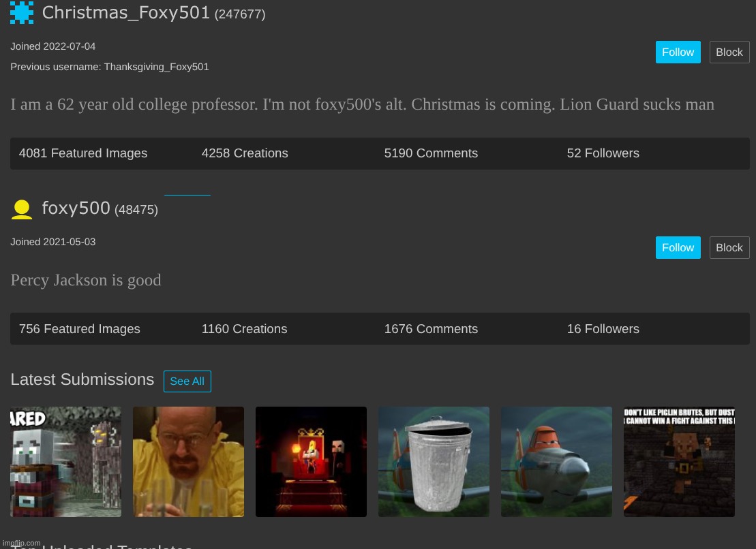Open the metal trash can thumbnail
Viewport: 756px width, 549px height.
click(434, 462)
